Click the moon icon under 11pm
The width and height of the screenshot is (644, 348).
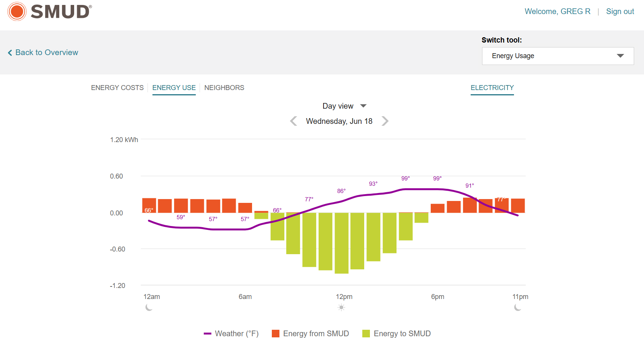(x=518, y=307)
